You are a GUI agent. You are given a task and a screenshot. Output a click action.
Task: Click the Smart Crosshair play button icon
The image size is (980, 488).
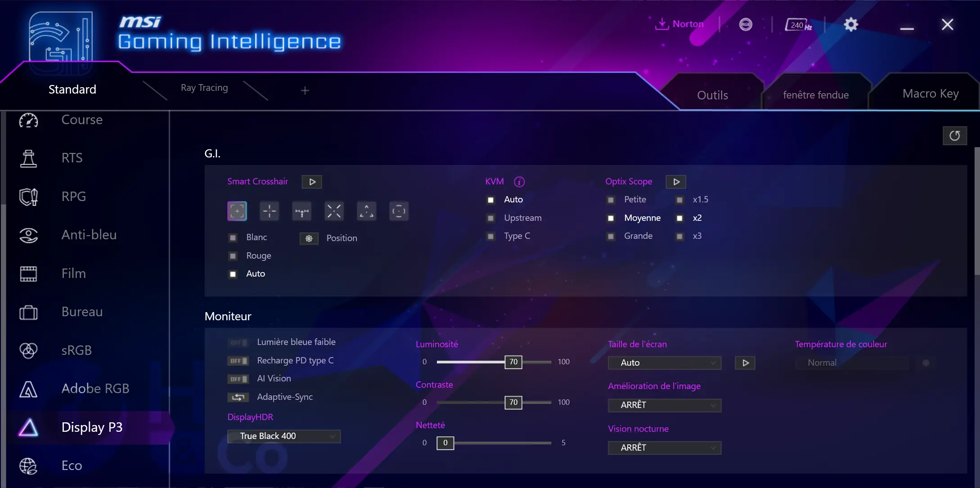pyautogui.click(x=312, y=181)
